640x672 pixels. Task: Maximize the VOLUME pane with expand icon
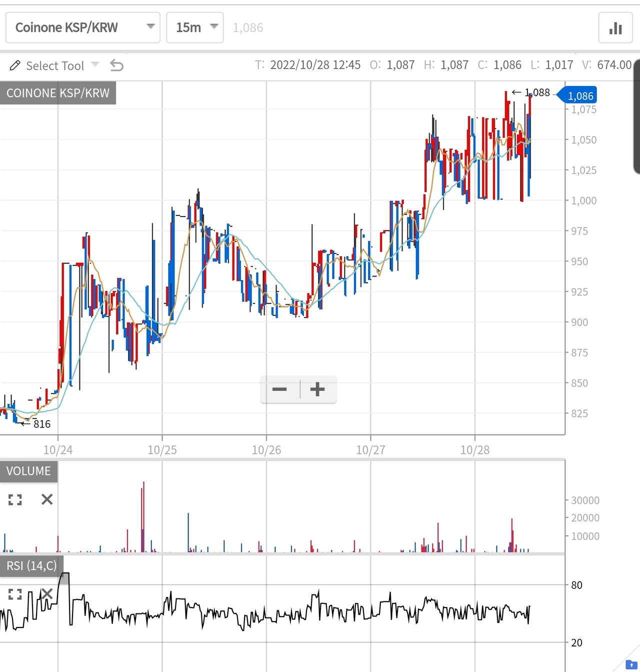[x=15, y=499]
